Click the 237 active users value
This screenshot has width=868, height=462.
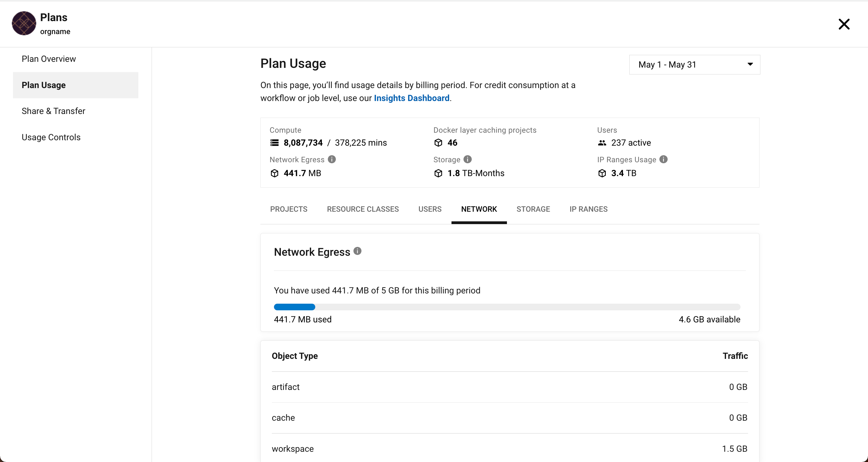coord(631,143)
